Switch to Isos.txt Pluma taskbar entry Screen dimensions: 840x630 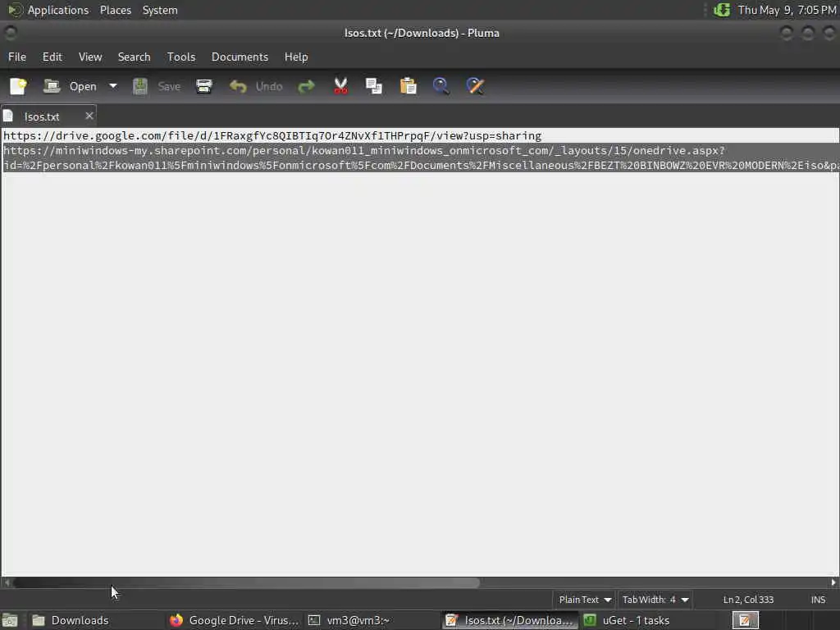coord(510,620)
